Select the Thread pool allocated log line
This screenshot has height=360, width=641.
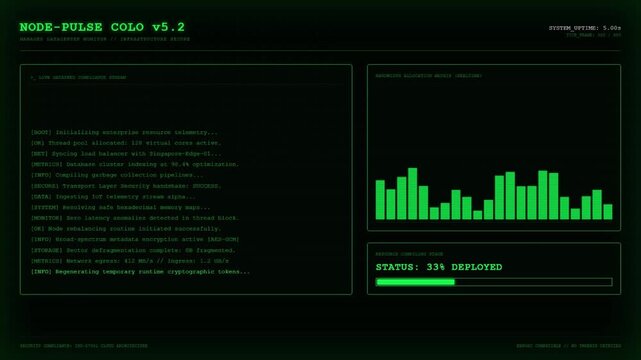pyautogui.click(x=126, y=143)
